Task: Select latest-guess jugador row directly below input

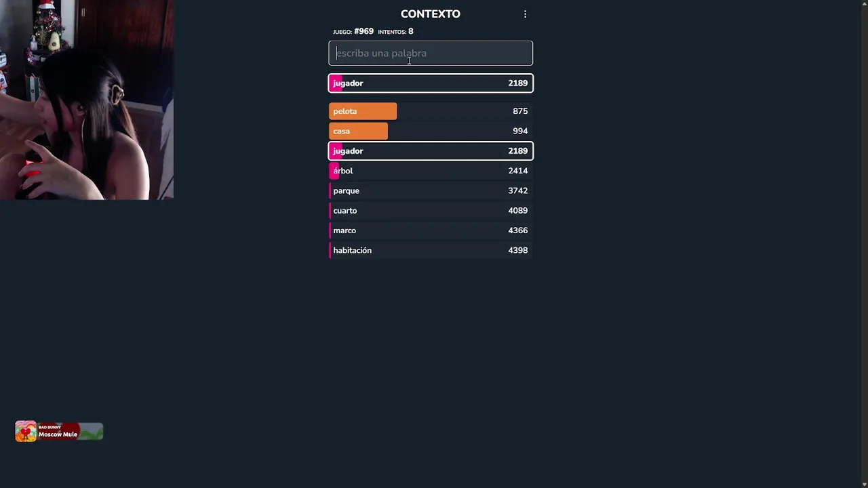Action: 431,83
